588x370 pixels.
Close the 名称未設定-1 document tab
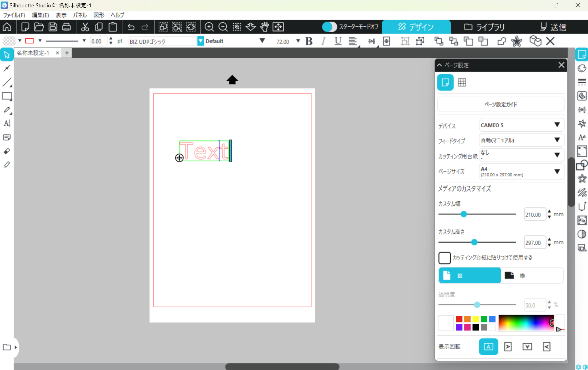(x=57, y=53)
